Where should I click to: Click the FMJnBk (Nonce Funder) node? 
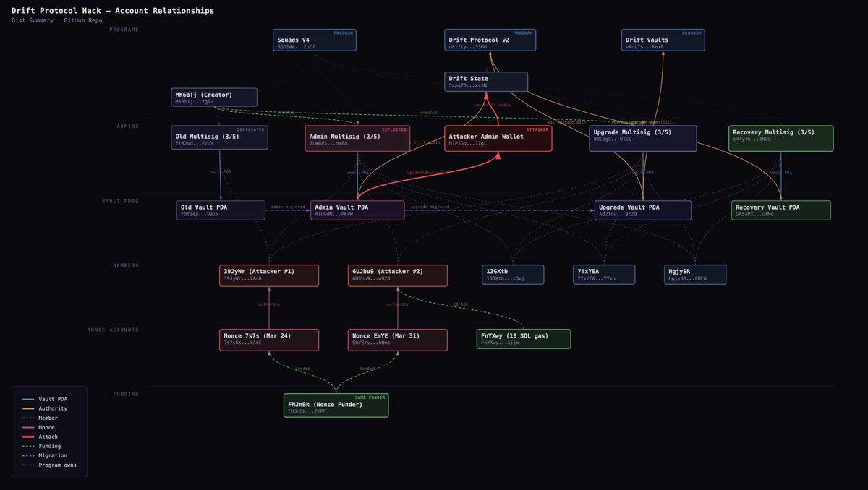pyautogui.click(x=336, y=405)
